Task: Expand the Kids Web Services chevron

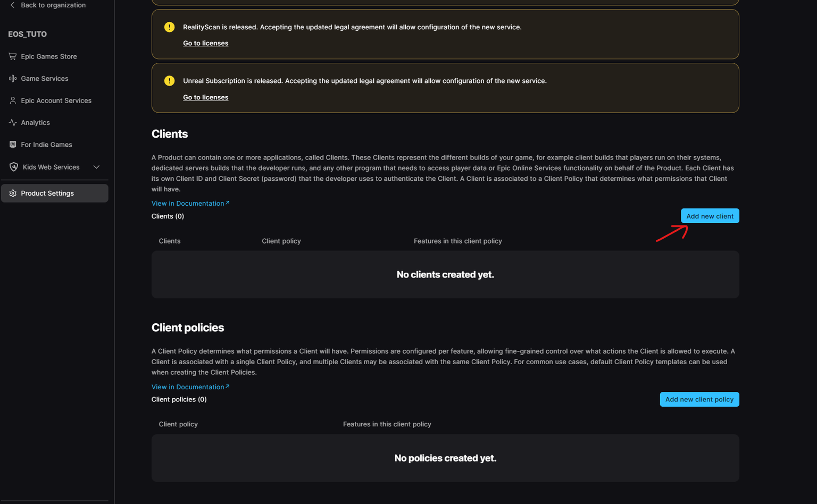Action: (96, 167)
